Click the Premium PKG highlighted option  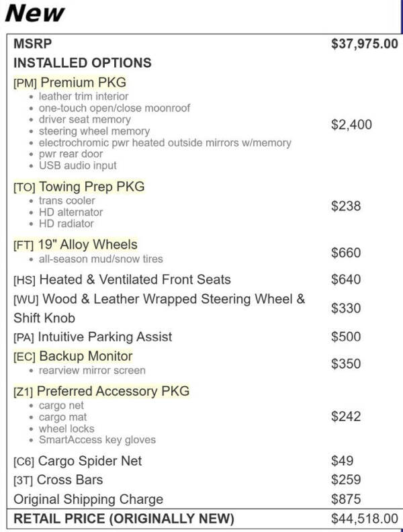pyautogui.click(x=83, y=83)
